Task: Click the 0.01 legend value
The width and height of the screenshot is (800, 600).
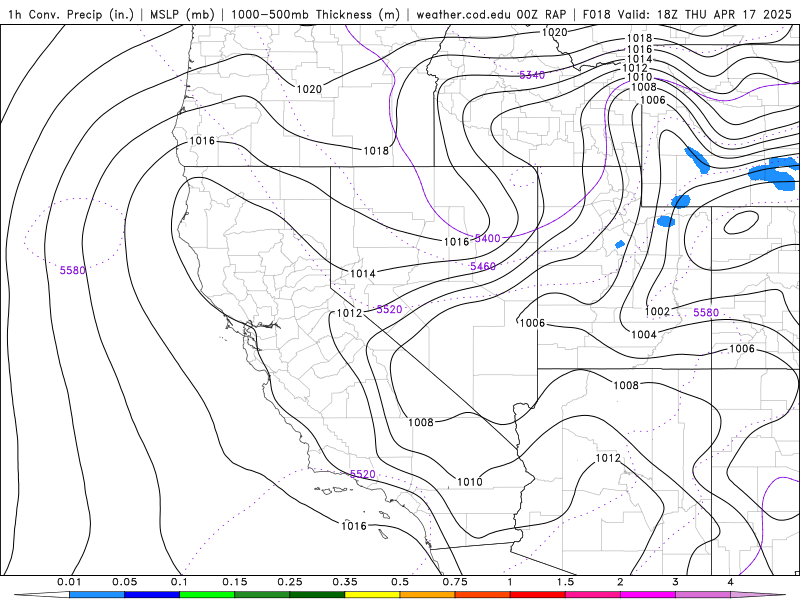Action: [x=69, y=582]
